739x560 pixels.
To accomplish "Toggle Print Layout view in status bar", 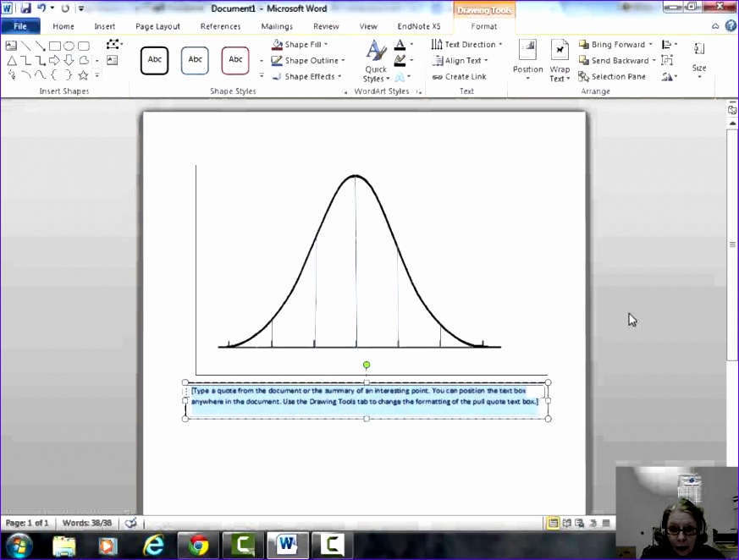I will tap(554, 523).
